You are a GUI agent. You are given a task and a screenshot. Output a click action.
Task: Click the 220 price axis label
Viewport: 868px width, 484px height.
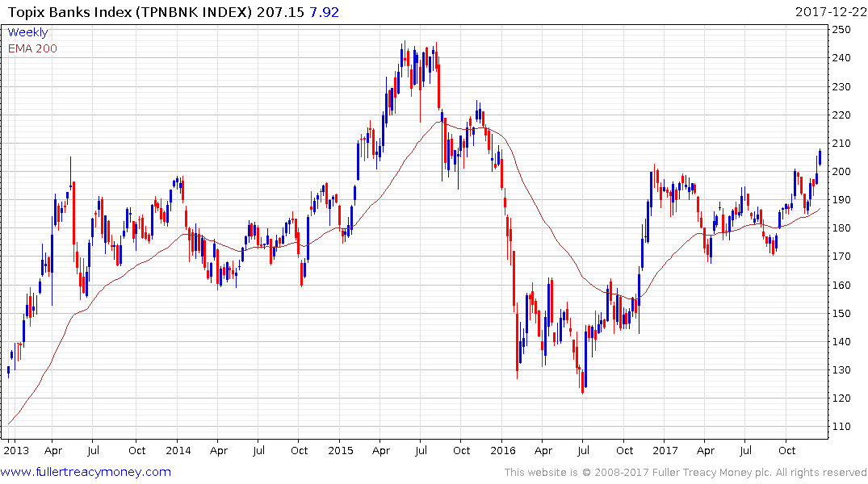841,115
